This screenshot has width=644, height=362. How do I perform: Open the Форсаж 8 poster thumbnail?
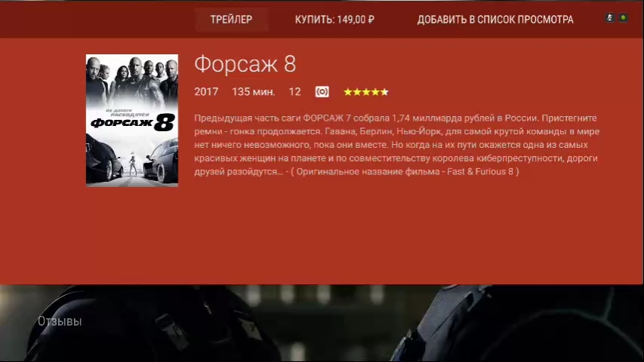point(132,120)
